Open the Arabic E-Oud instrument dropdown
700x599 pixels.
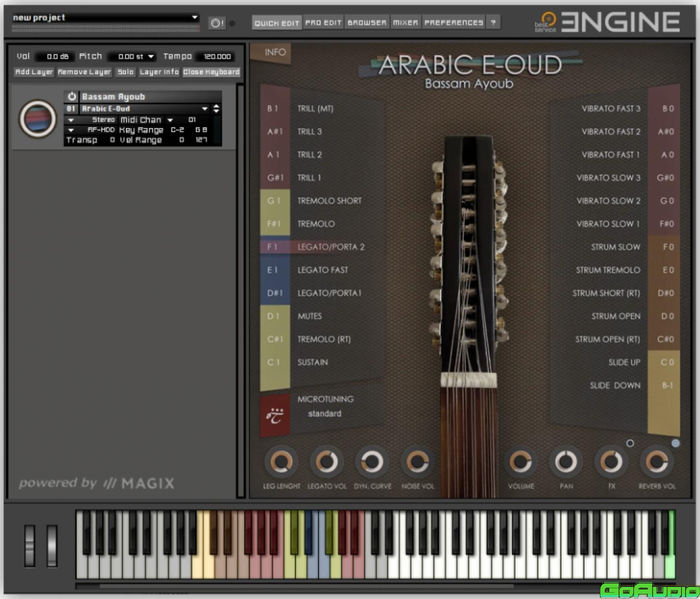[205, 109]
